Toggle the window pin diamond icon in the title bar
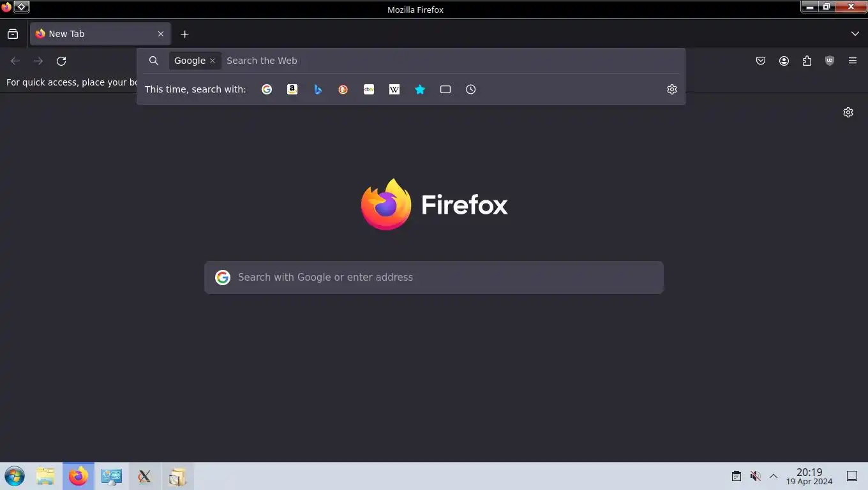The width and height of the screenshot is (868, 490). coord(21,7)
